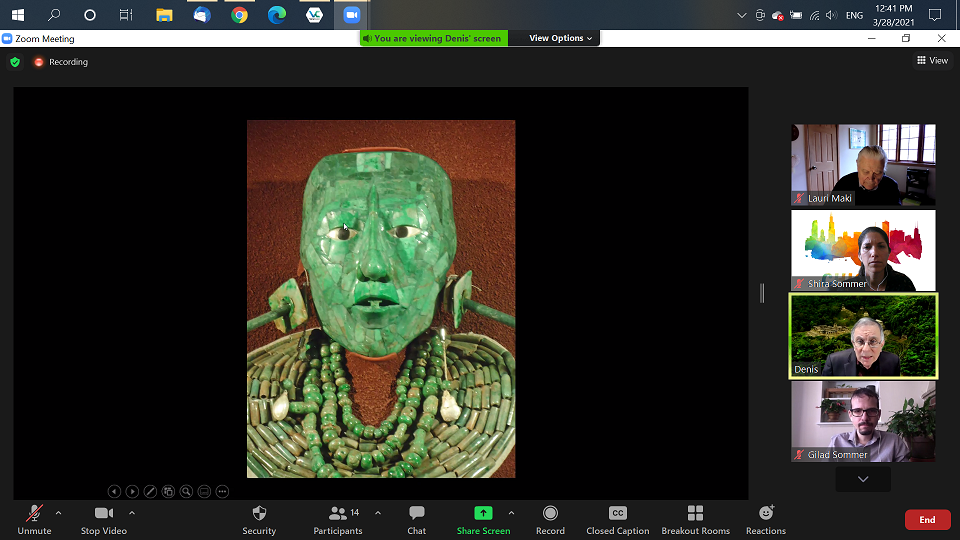
Task: Start recording with the Record button
Action: 550,520
